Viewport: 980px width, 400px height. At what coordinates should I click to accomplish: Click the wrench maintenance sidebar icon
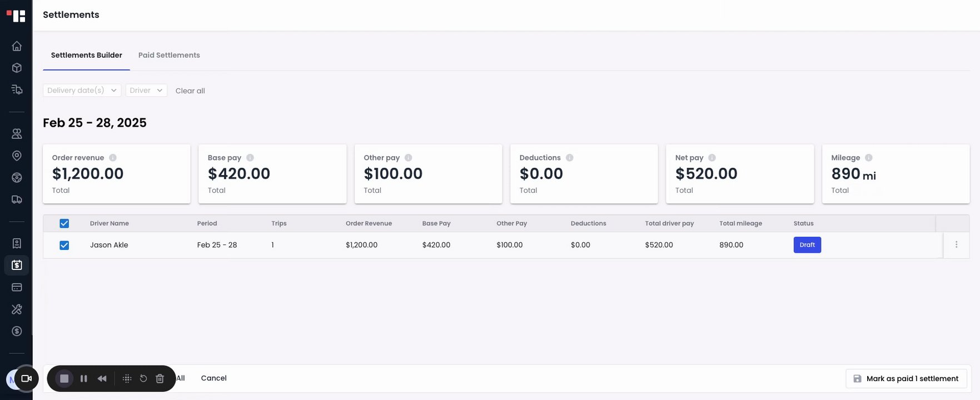click(17, 309)
